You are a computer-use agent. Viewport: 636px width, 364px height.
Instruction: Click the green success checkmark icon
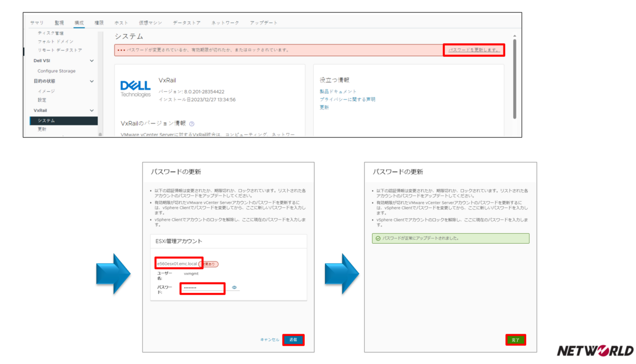coord(378,238)
